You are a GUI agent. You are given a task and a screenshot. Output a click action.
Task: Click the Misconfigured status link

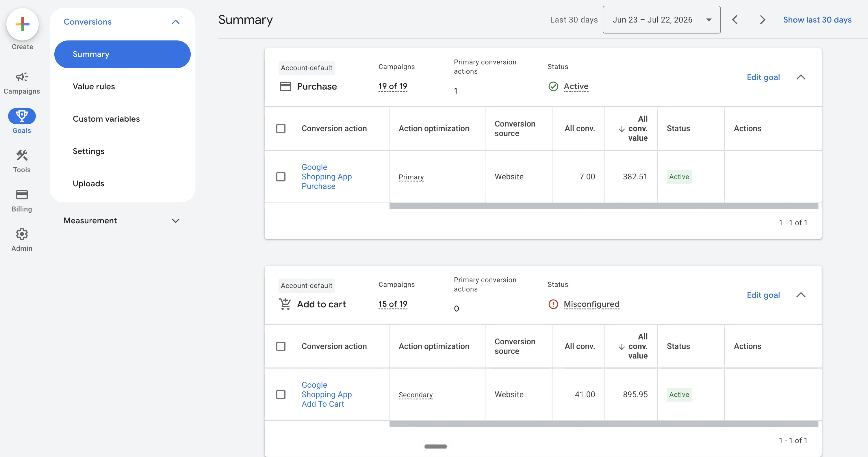(x=591, y=304)
